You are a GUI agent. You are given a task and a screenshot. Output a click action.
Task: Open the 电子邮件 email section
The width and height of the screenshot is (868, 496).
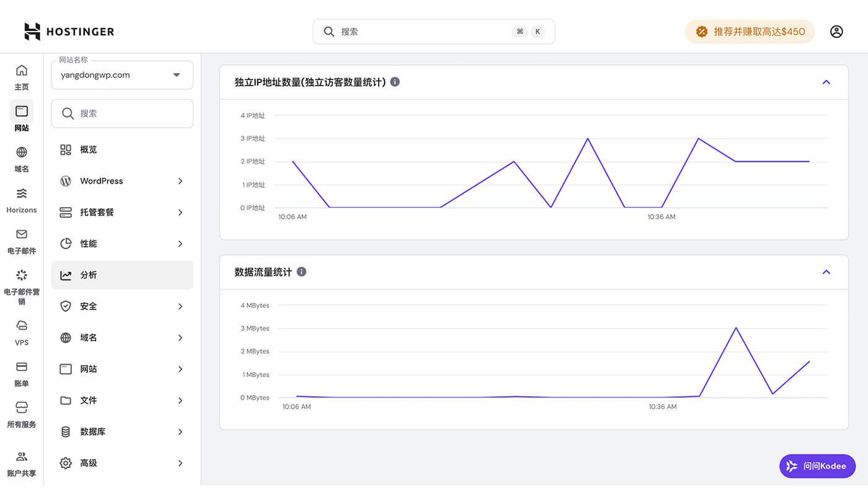pos(21,241)
